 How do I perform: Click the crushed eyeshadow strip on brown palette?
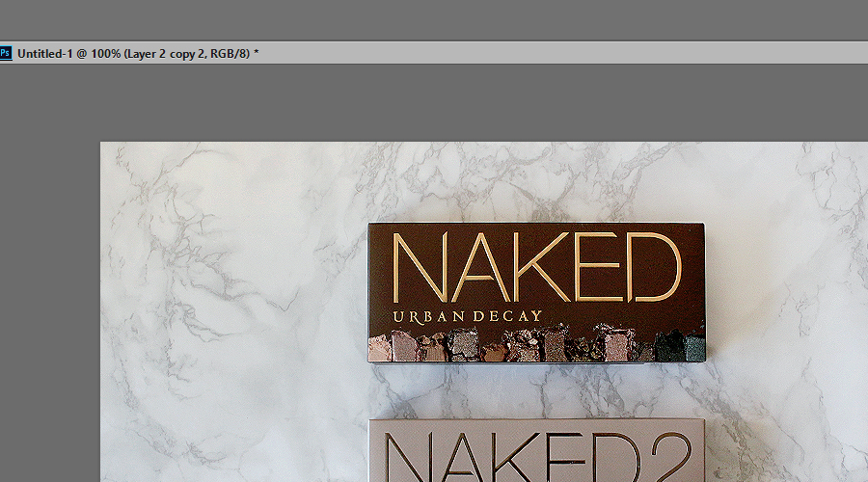535,344
